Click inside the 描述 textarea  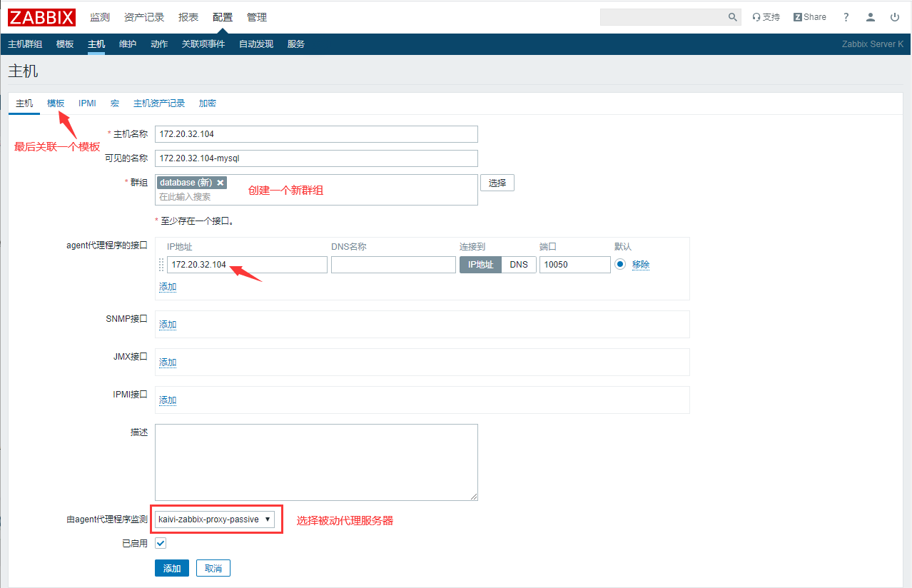click(x=316, y=462)
